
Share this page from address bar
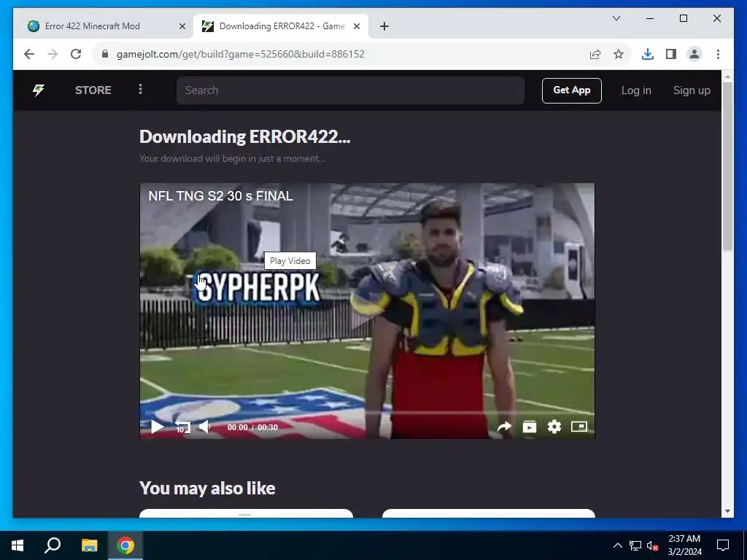[595, 54]
